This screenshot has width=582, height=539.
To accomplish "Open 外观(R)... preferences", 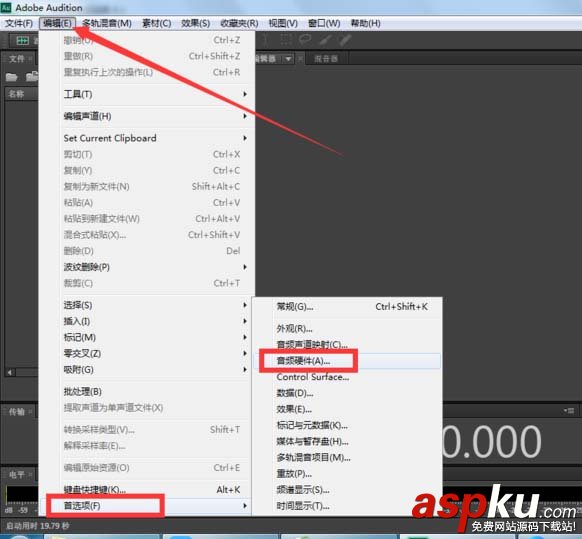I will (x=347, y=329).
